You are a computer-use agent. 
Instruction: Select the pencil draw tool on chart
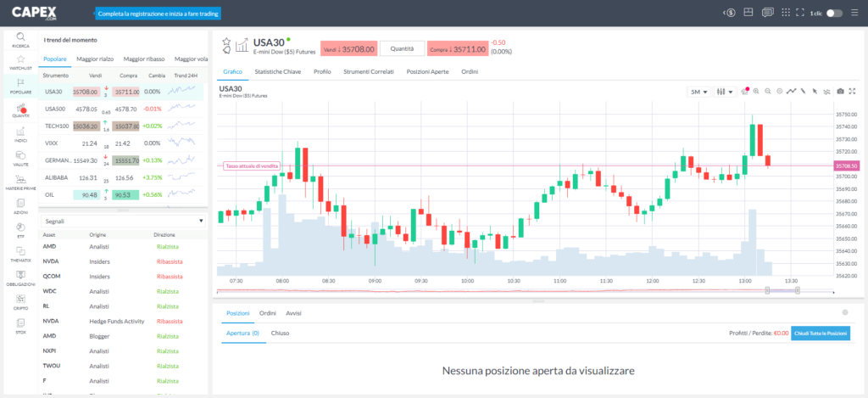[x=803, y=92]
